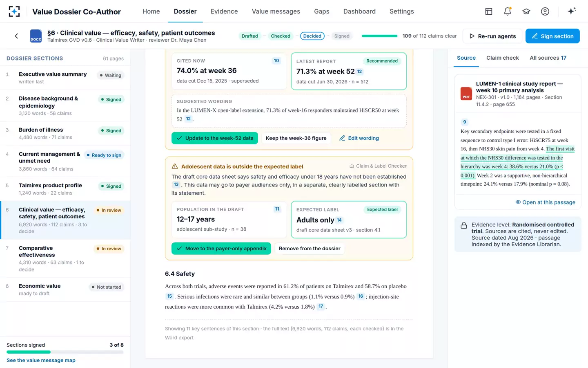
Task: Select the Decided status pill
Action: [312, 36]
